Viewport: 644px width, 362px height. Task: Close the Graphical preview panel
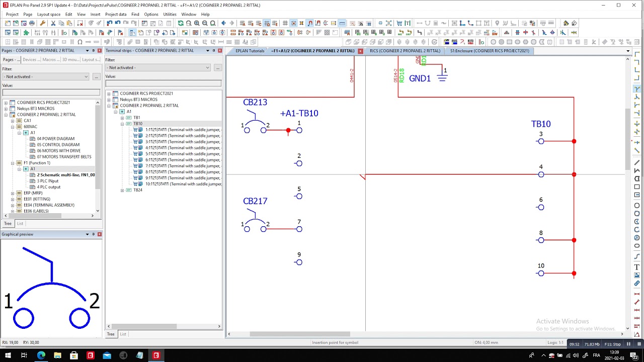(100, 234)
